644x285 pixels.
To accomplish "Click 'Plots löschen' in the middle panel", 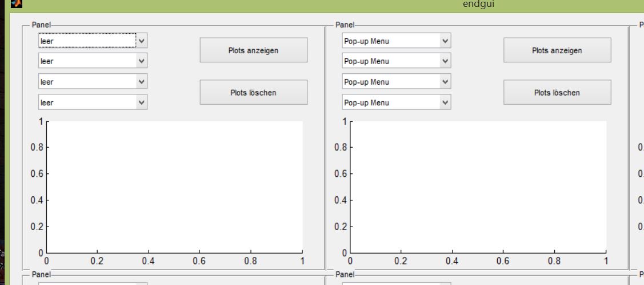I will tap(557, 92).
